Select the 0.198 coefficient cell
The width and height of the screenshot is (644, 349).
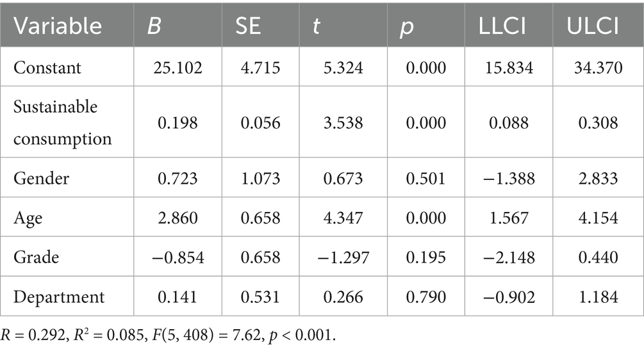point(178,123)
